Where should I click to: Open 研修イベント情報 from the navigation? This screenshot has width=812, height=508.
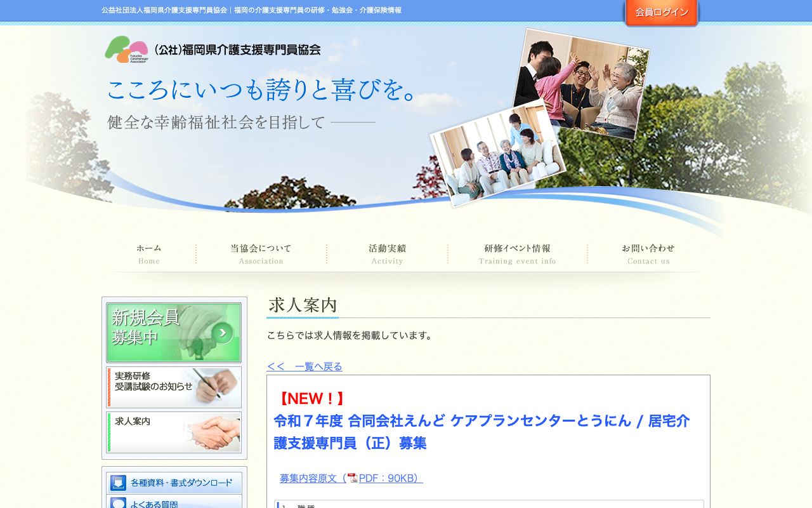[x=517, y=253]
